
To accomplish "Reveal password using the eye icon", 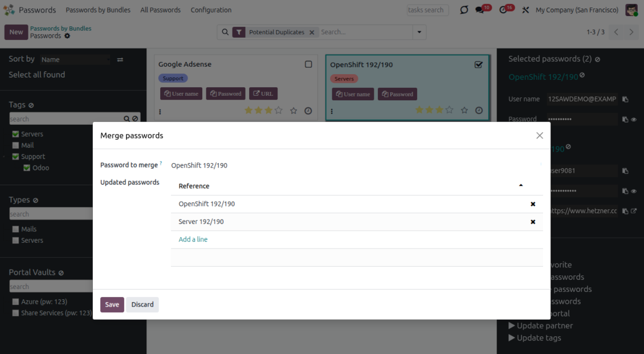I will (634, 120).
